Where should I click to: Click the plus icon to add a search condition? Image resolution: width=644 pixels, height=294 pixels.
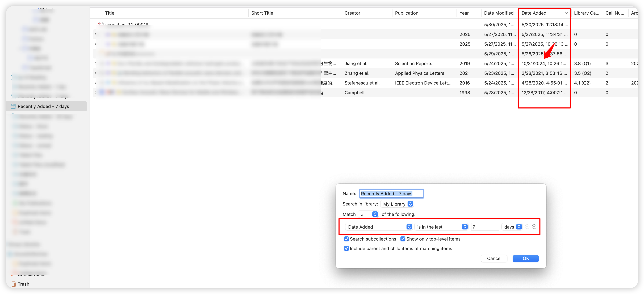click(534, 227)
